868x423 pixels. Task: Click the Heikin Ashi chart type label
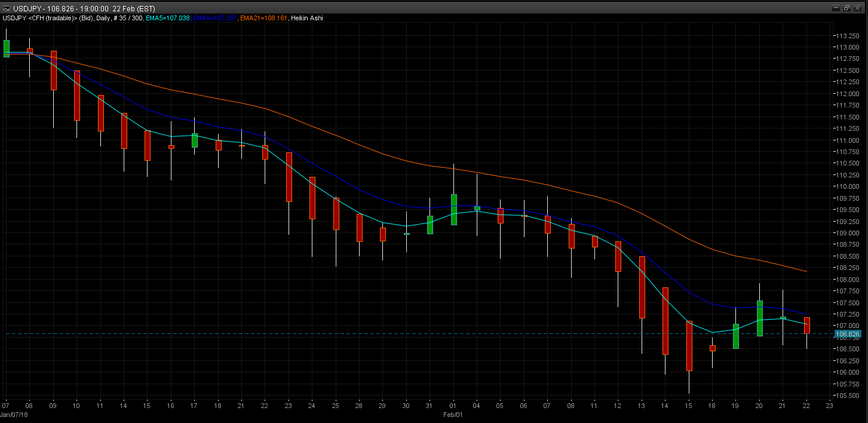(306, 19)
